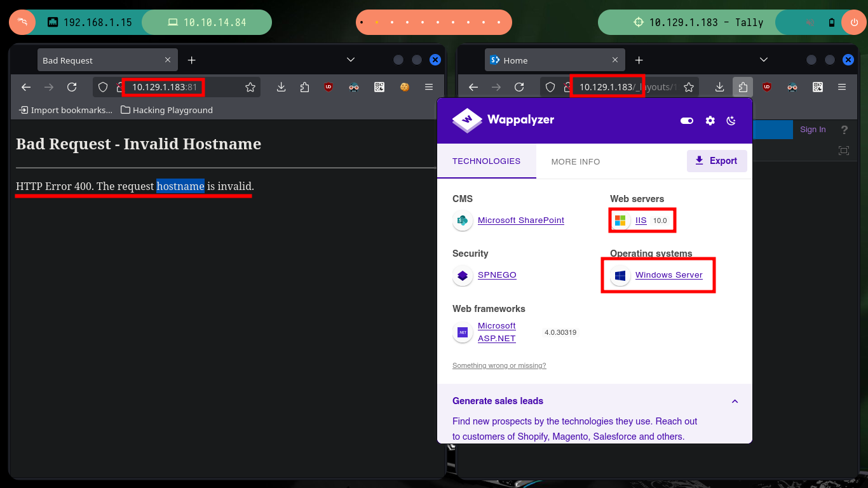Click the Export button
Image resolution: width=868 pixels, height=488 pixels.
click(x=717, y=161)
